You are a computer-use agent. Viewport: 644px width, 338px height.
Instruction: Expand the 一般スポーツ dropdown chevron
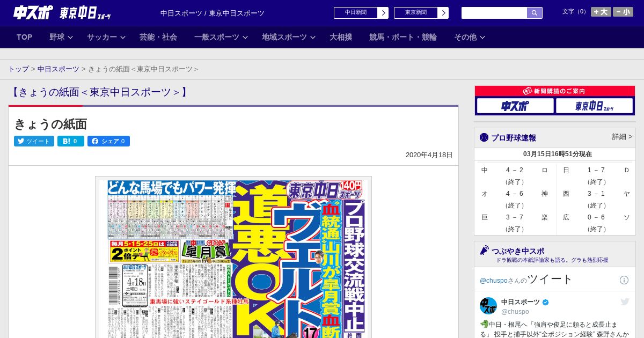pos(245,37)
